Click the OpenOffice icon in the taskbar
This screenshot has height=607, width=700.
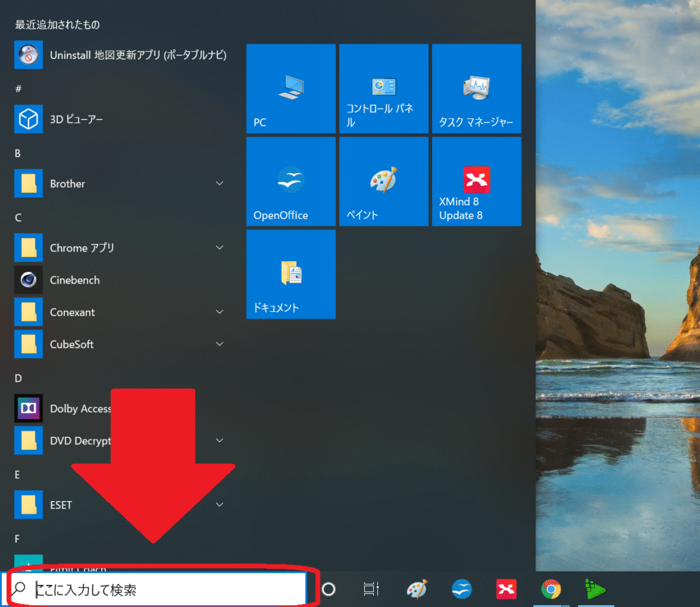tap(461, 589)
